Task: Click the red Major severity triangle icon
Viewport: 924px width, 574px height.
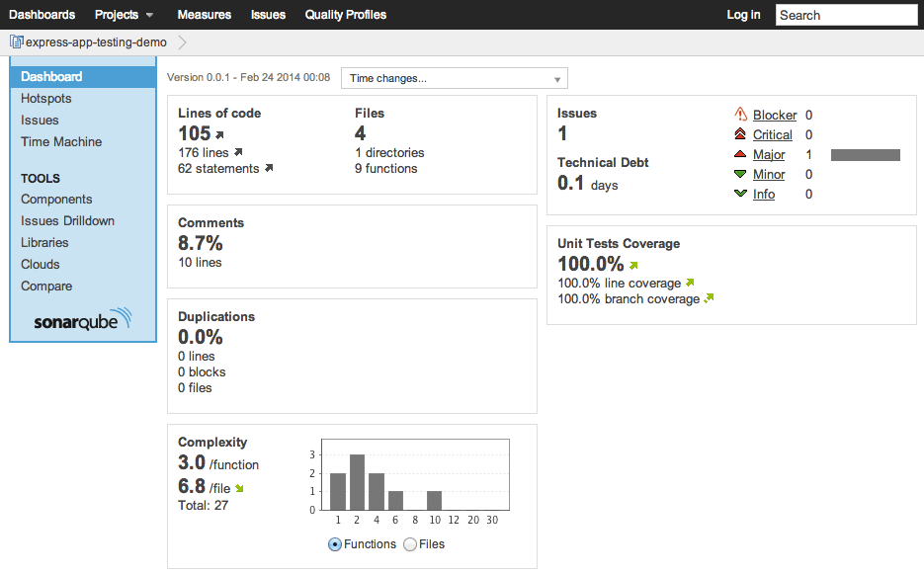Action: (740, 155)
